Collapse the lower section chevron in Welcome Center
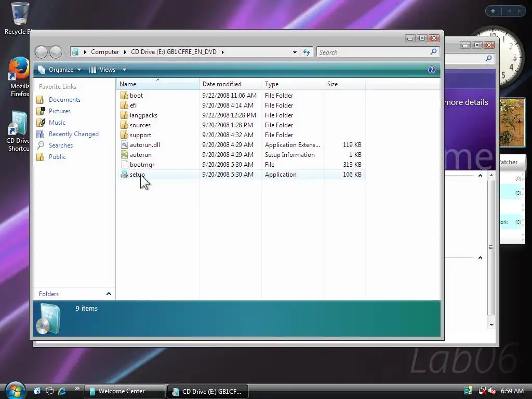This screenshot has height=399, width=532. 480,258
